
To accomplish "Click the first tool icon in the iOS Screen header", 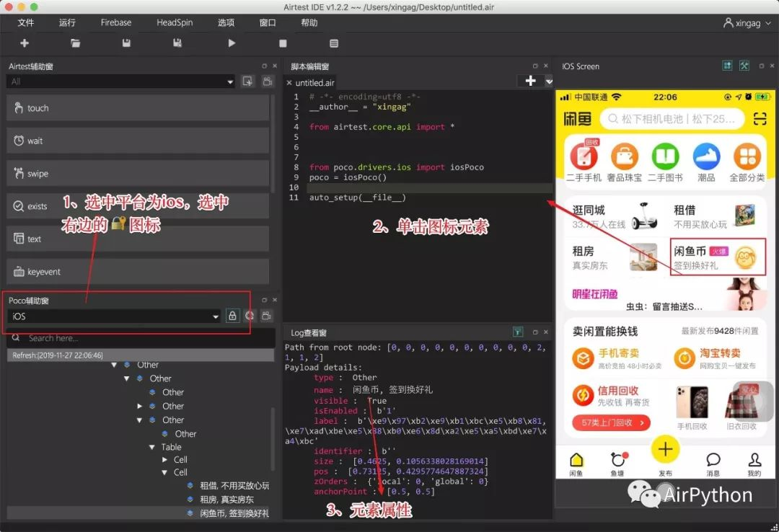I will pos(727,66).
